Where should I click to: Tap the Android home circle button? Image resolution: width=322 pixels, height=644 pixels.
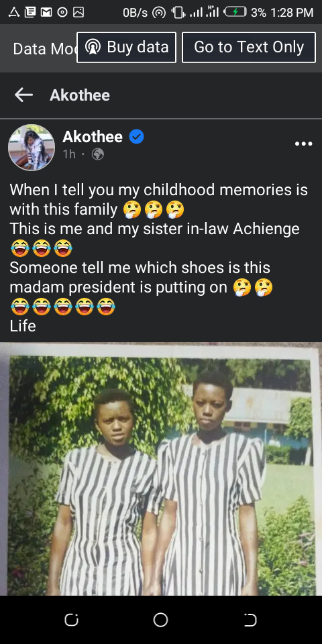point(160,620)
